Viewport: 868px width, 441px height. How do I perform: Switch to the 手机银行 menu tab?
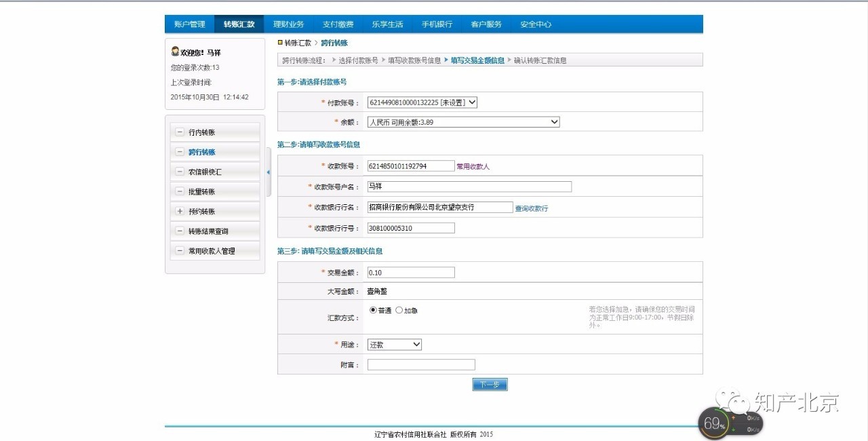(437, 24)
